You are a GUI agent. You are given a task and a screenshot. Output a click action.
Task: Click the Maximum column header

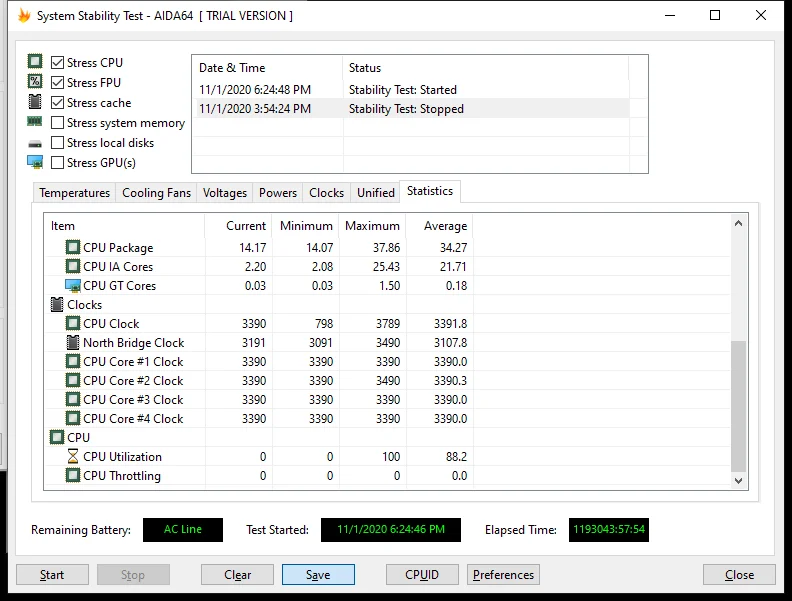tap(373, 226)
